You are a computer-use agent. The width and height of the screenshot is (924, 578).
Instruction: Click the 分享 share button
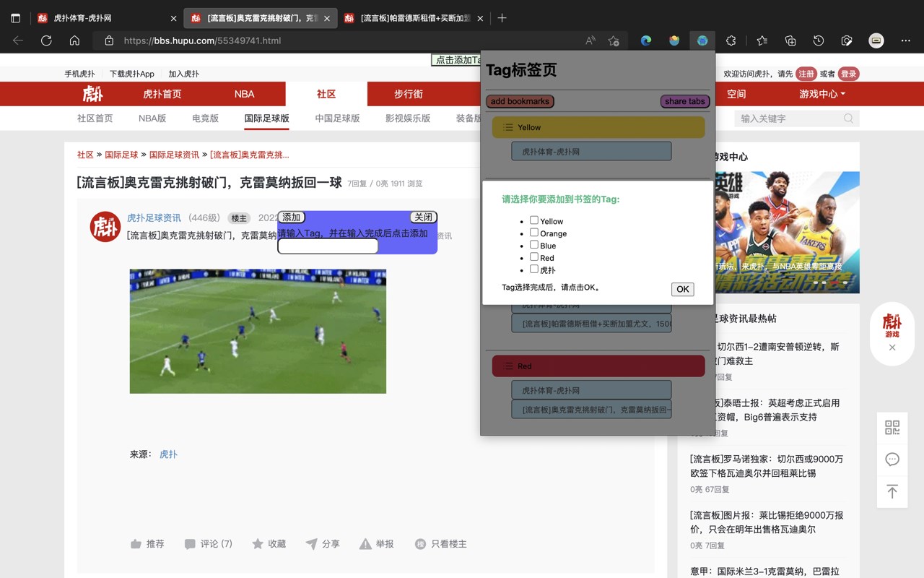pyautogui.click(x=323, y=544)
